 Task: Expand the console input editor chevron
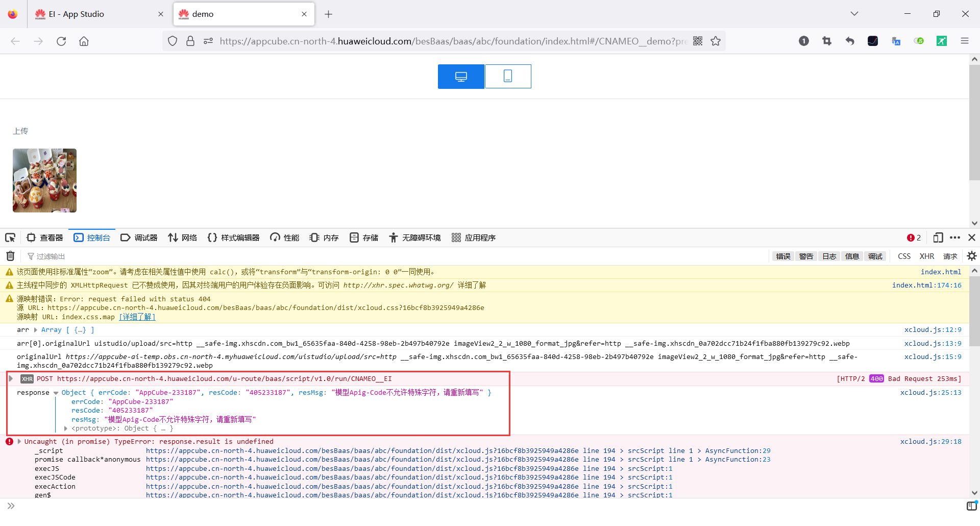click(11, 506)
